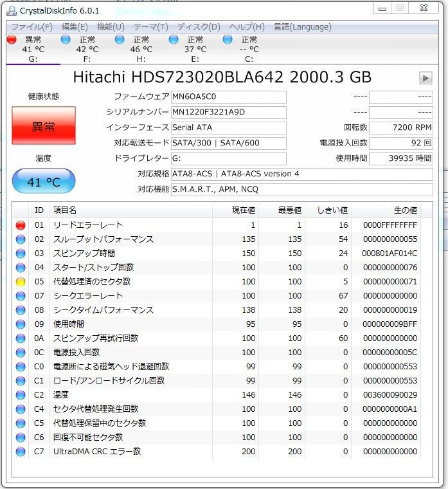
Task: Click the 現在値 column header
Action: click(x=235, y=210)
